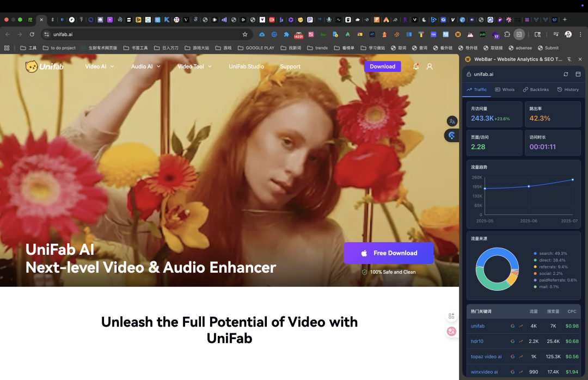Open the user account icon

click(430, 66)
